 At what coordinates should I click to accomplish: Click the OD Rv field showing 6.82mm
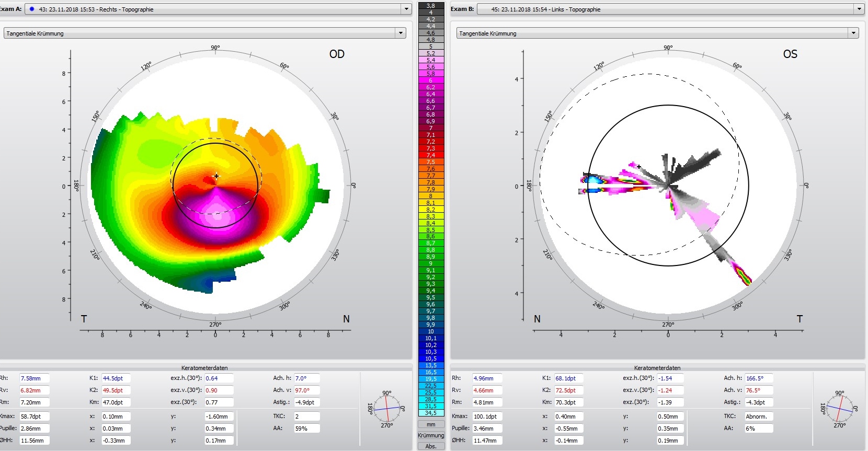(x=35, y=390)
